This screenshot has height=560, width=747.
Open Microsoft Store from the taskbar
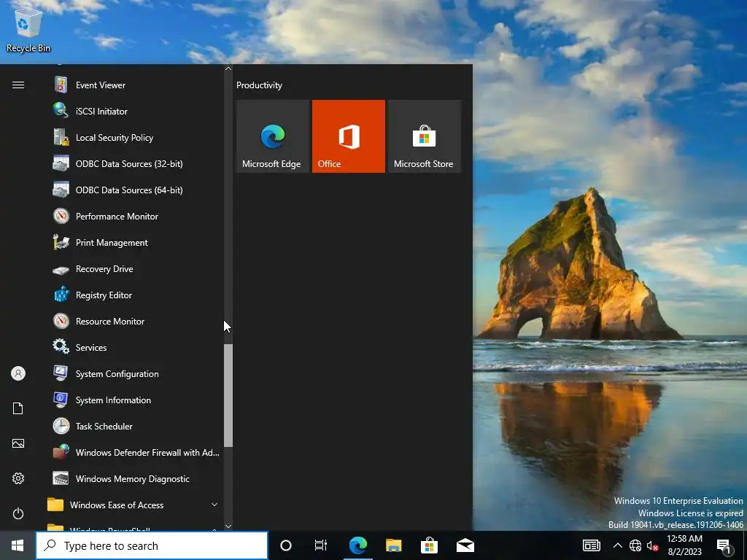[429, 545]
